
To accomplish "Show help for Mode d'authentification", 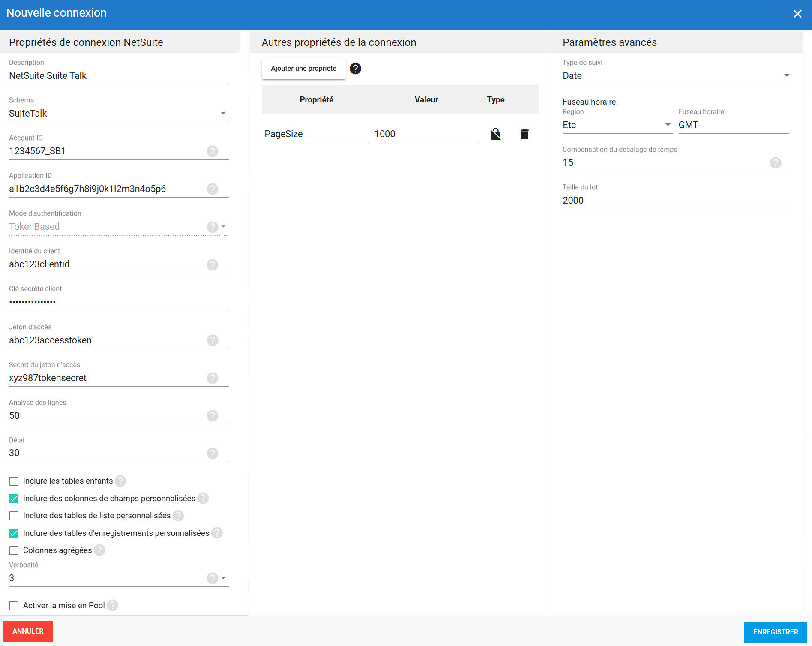I will point(213,227).
